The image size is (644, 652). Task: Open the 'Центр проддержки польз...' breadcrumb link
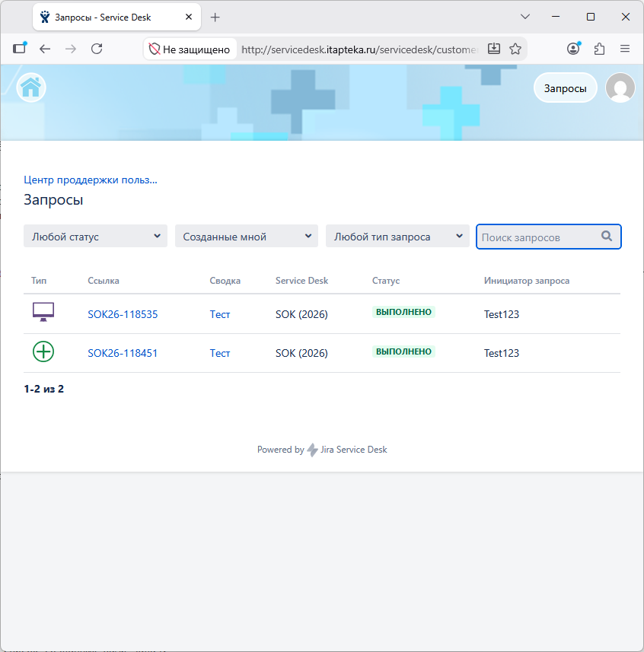tap(91, 180)
